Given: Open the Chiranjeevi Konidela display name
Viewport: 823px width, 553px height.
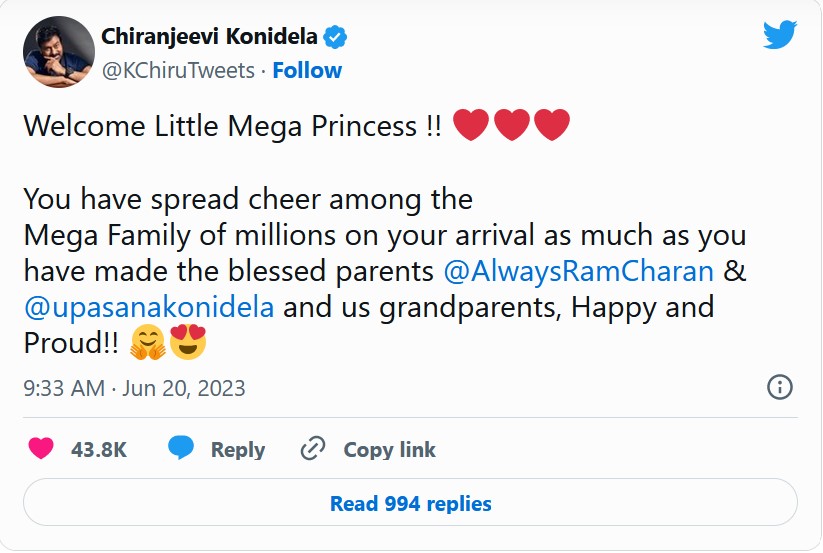Looking at the screenshot, I should [x=209, y=38].
